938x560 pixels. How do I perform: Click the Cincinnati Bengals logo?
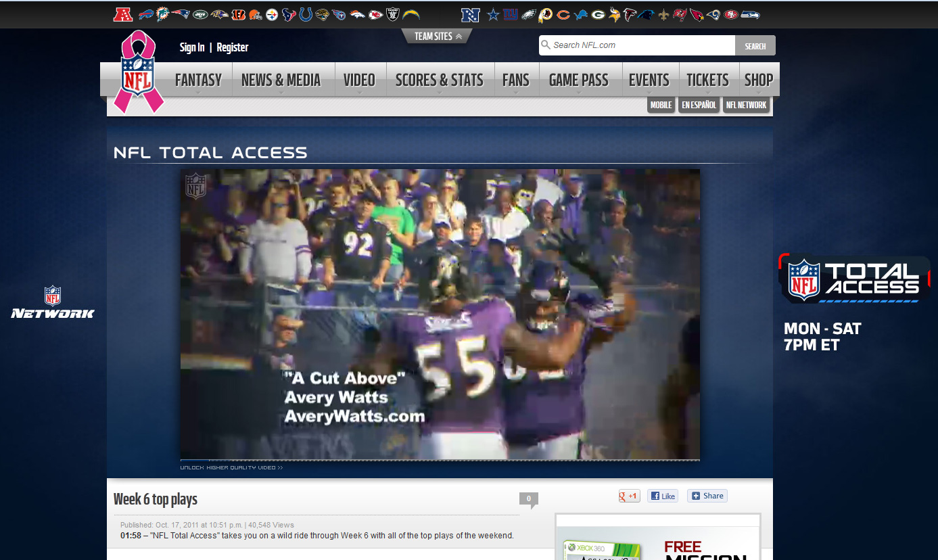coord(238,14)
